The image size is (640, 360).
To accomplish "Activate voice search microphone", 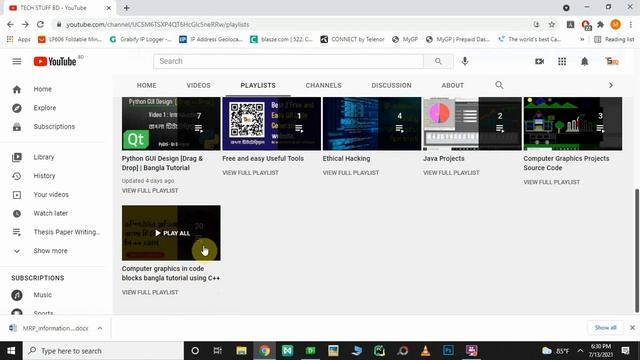I will click(464, 61).
